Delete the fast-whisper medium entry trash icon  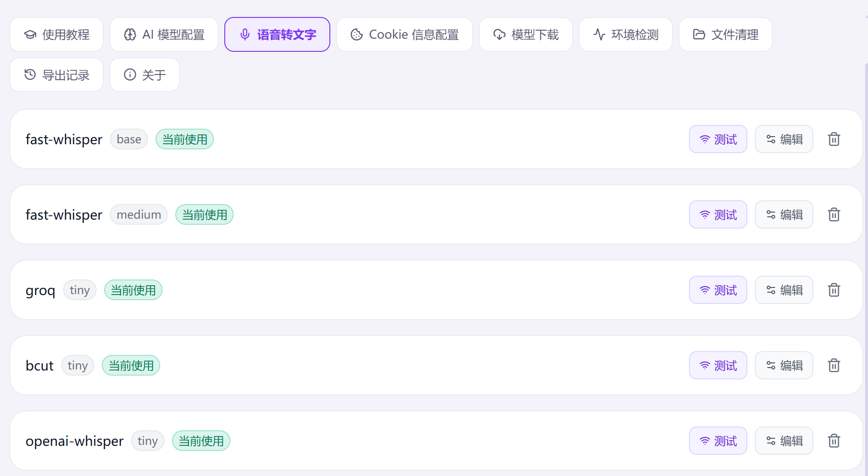click(834, 214)
